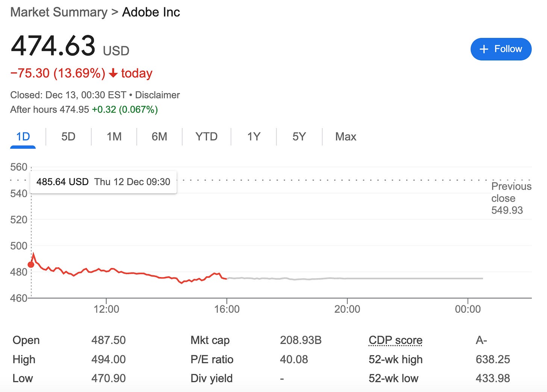Click the plus icon in Follow
Viewport: 547px width, 392px height.
(x=484, y=49)
